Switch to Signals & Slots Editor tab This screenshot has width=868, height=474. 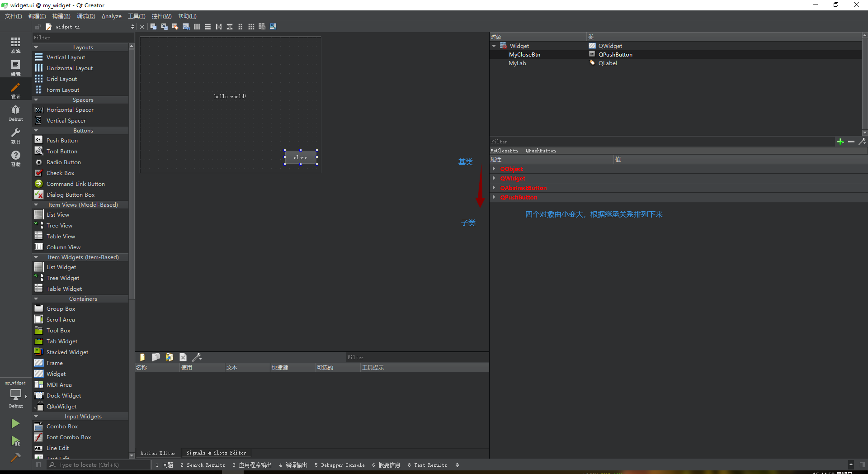click(x=216, y=453)
